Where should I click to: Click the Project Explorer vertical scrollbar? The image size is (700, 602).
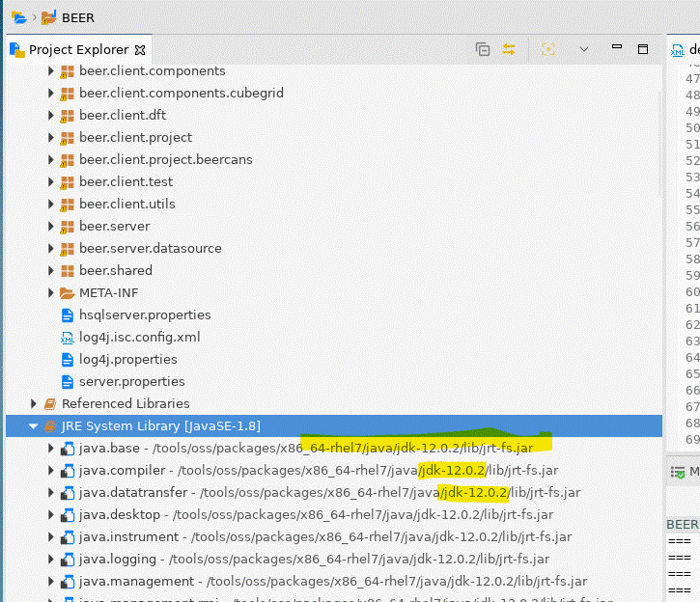click(660, 144)
